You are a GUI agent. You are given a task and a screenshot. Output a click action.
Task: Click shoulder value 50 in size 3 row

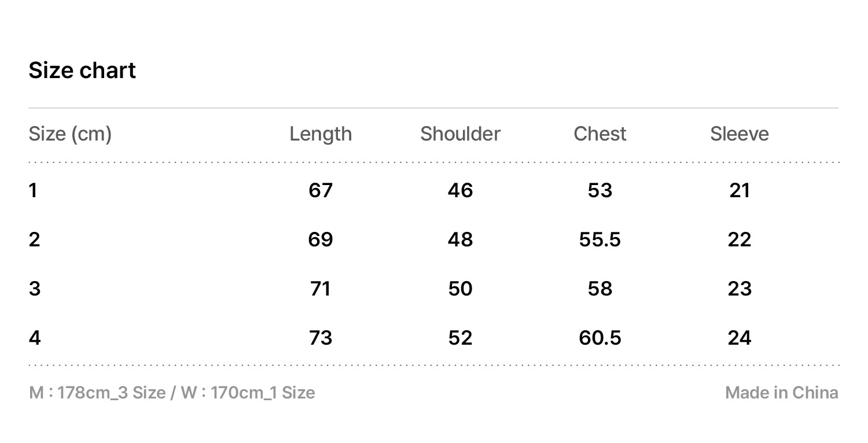(x=460, y=289)
